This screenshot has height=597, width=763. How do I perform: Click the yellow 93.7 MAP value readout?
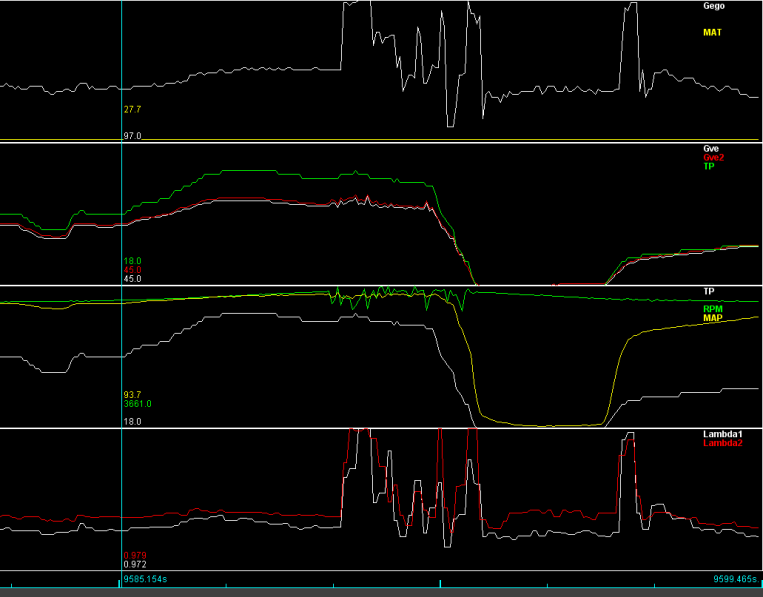[x=131, y=395]
